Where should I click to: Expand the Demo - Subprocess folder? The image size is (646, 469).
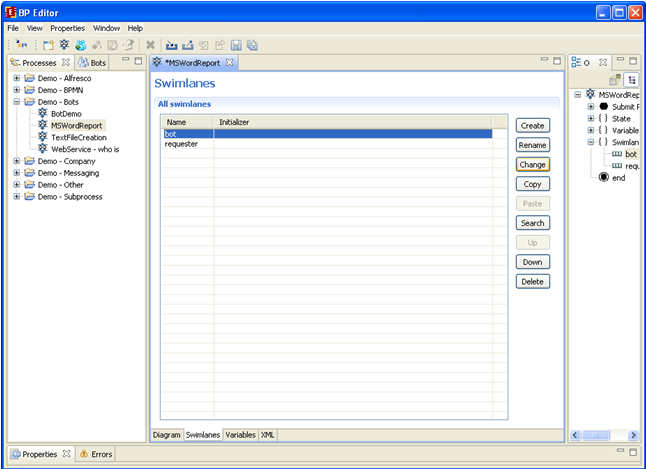16,197
